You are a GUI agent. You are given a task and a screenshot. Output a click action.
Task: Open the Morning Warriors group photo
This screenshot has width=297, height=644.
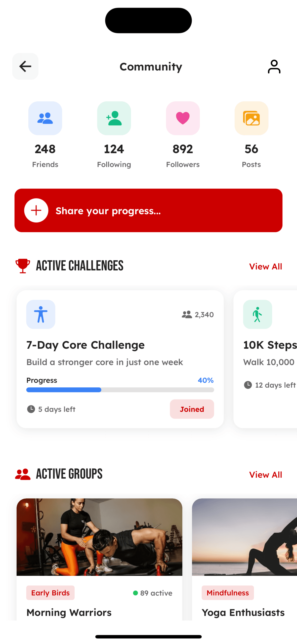click(99, 537)
